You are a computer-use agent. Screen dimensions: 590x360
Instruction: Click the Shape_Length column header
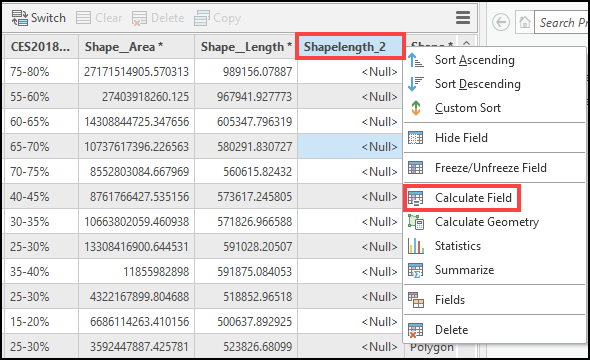pyautogui.click(x=246, y=47)
